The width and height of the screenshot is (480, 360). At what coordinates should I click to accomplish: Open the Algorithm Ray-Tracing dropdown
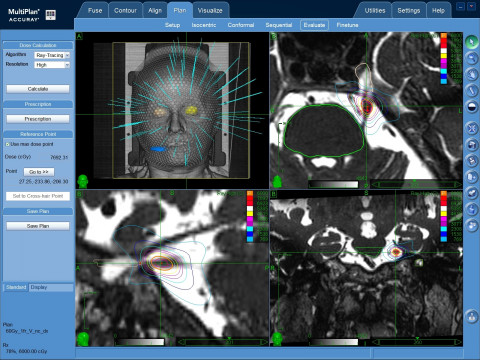click(x=52, y=55)
